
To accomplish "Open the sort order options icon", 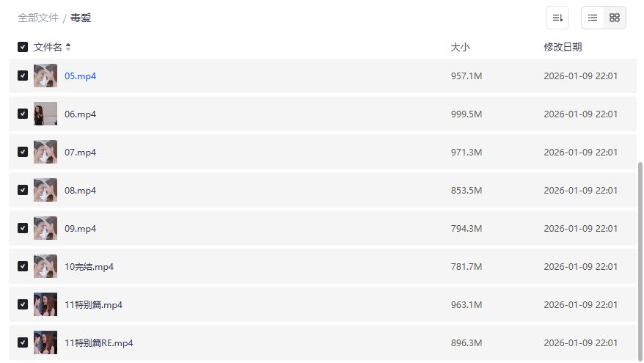I will pos(557,18).
